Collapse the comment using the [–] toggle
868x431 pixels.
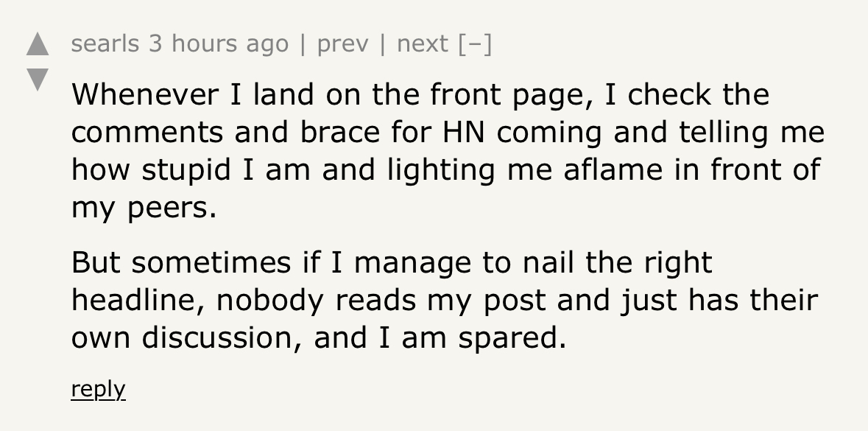point(474,44)
